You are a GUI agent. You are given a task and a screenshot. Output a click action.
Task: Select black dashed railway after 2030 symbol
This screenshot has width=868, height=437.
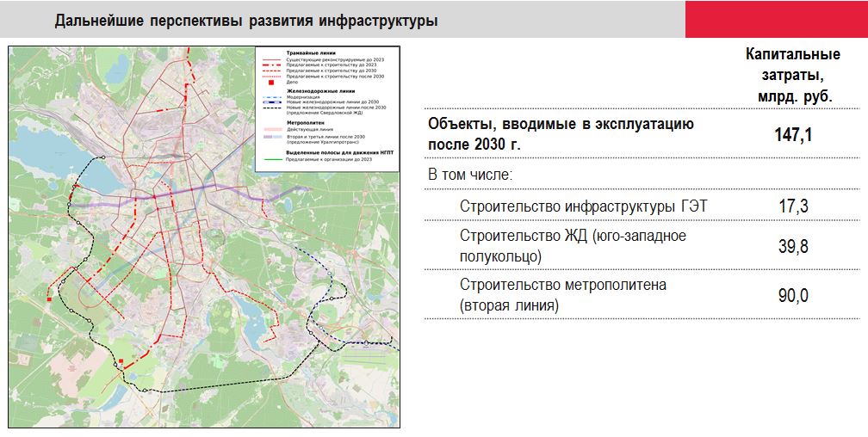point(272,108)
